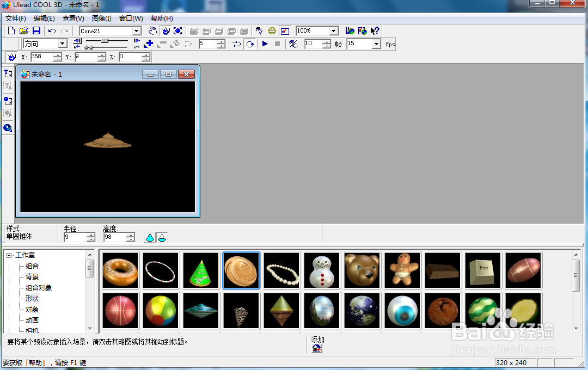Viewport: 588px width, 370px height.
Task: Select the truncated cone style button
Action: coord(162,237)
